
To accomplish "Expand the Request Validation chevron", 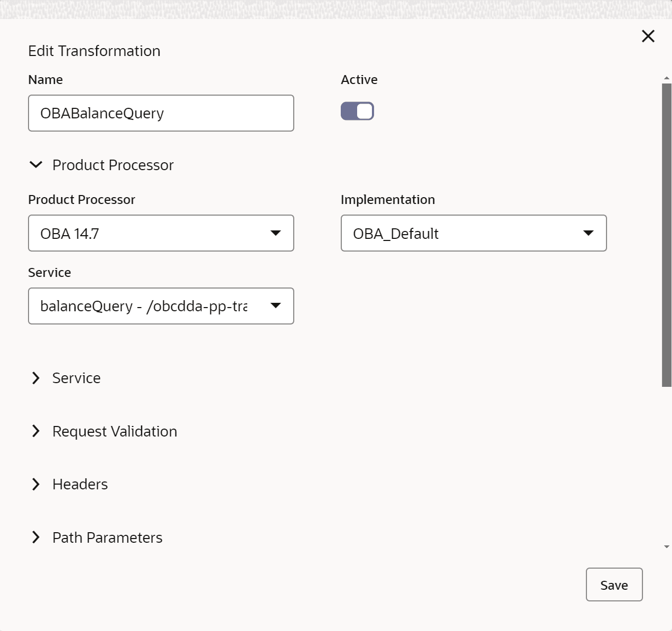I will click(36, 431).
